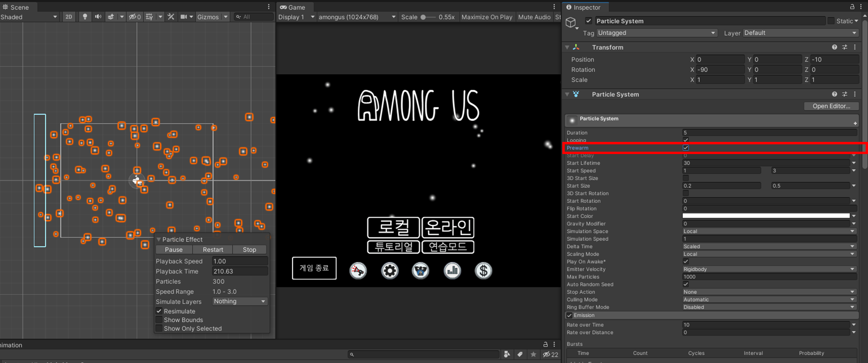Click the plus icon on Particle System module header
The image size is (868, 363).
pyautogui.click(x=855, y=123)
